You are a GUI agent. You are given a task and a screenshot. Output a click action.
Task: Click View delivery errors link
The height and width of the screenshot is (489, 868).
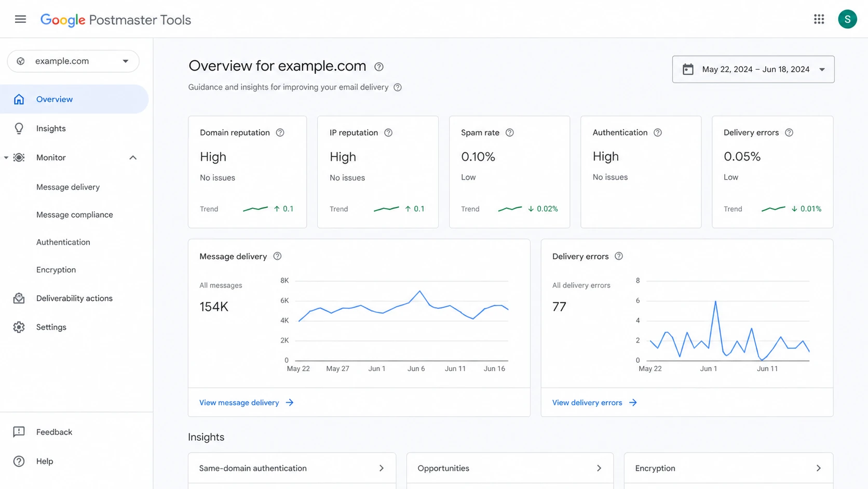click(x=587, y=403)
